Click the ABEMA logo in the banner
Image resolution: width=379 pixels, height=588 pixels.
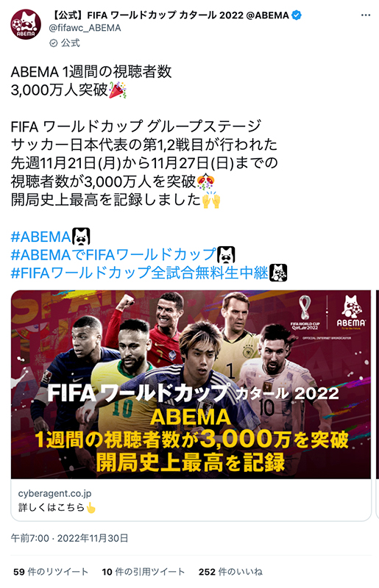click(x=351, y=313)
